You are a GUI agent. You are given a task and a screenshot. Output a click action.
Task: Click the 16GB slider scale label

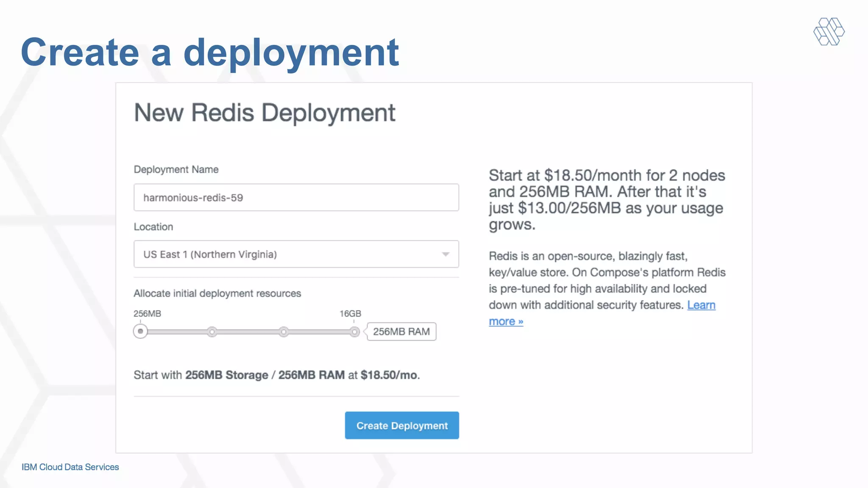351,313
